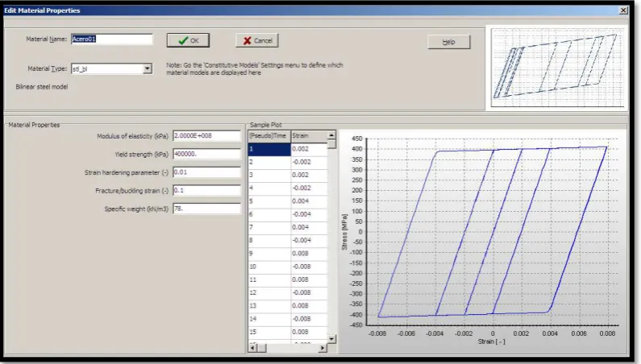Click into the Yield strength field
Viewport: 641px width, 364px height.
coord(207,154)
